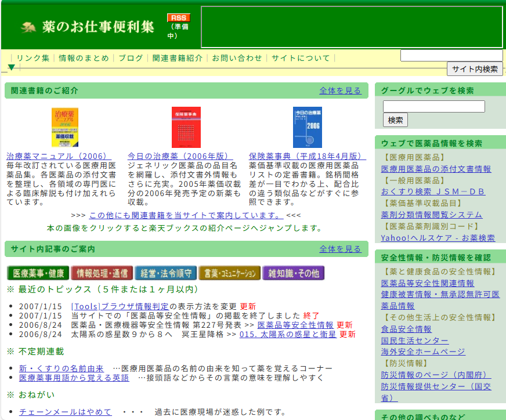Open the リンク集 menu item
Image resolution: width=506 pixels, height=420 pixels.
33,58
